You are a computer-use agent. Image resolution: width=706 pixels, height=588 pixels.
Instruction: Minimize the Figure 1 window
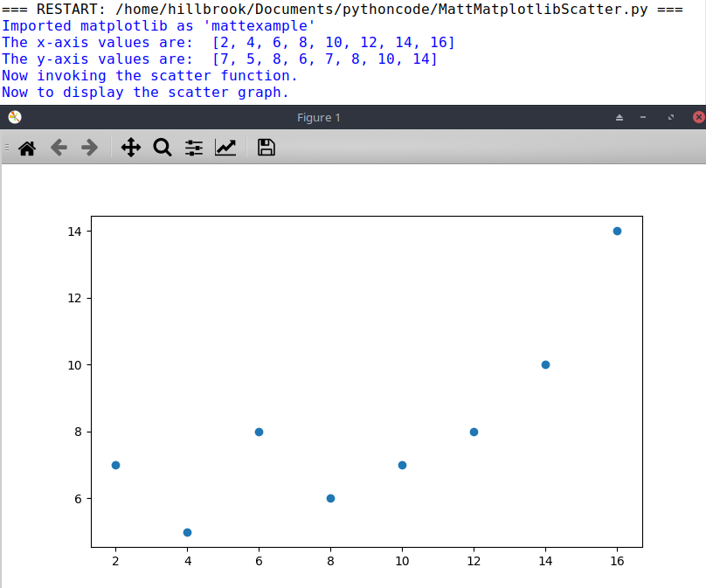point(643,117)
